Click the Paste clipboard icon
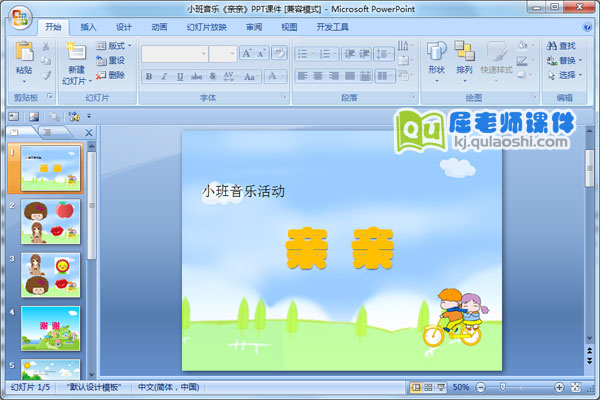 pos(24,51)
